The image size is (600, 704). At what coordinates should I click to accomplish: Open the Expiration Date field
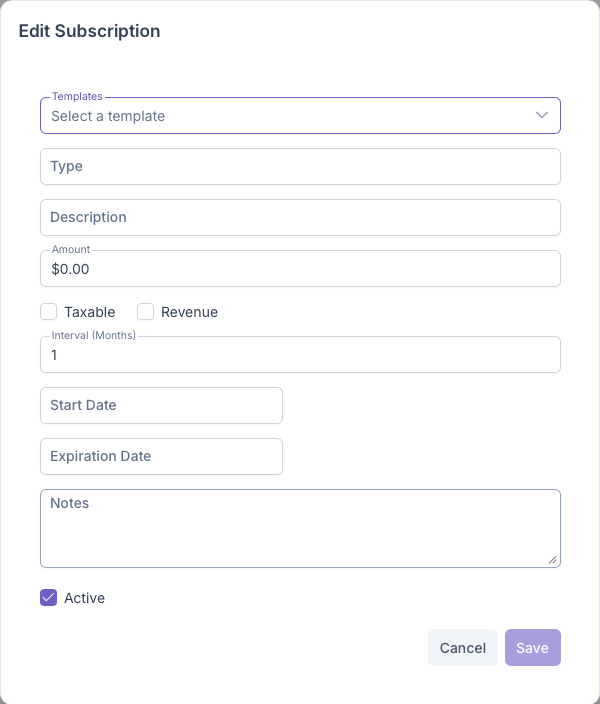(161, 456)
